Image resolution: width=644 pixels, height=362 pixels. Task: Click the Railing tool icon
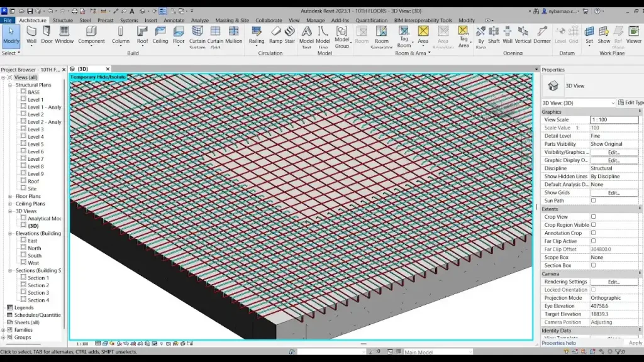pyautogui.click(x=257, y=34)
